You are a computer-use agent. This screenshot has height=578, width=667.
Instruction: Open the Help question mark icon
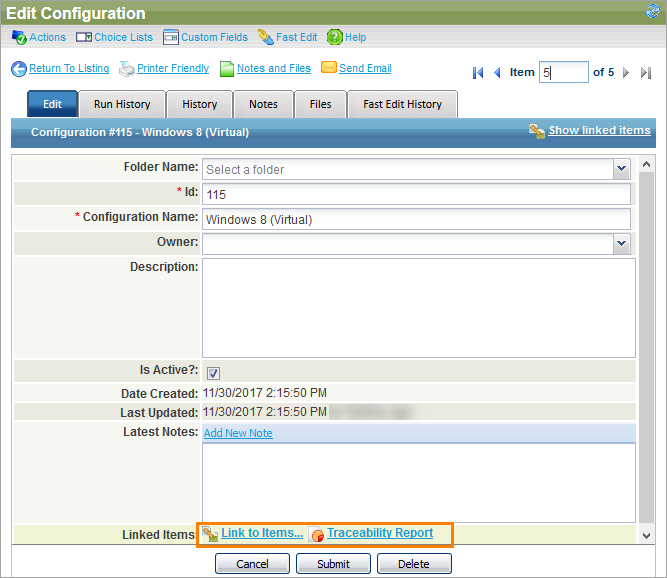[x=334, y=37]
